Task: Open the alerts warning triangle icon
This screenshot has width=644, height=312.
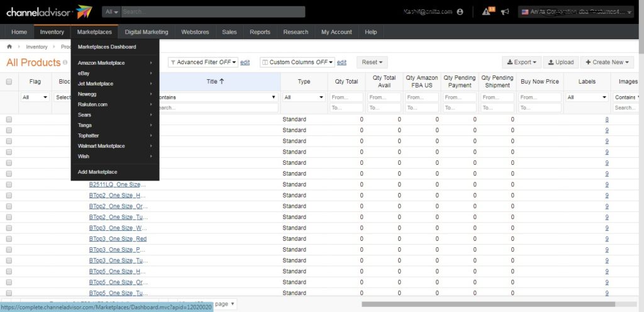Action: (x=486, y=12)
